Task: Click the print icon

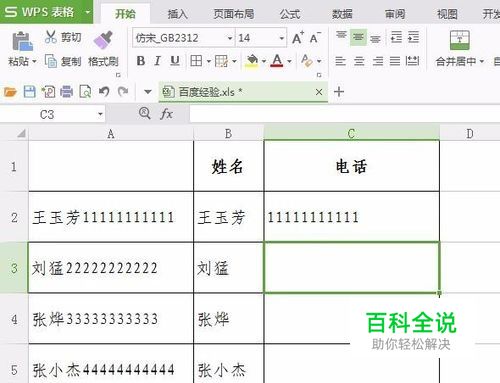Action: click(x=66, y=91)
